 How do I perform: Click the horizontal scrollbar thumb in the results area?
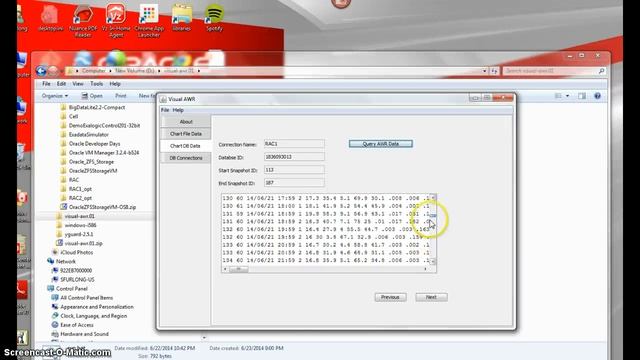tap(238, 269)
